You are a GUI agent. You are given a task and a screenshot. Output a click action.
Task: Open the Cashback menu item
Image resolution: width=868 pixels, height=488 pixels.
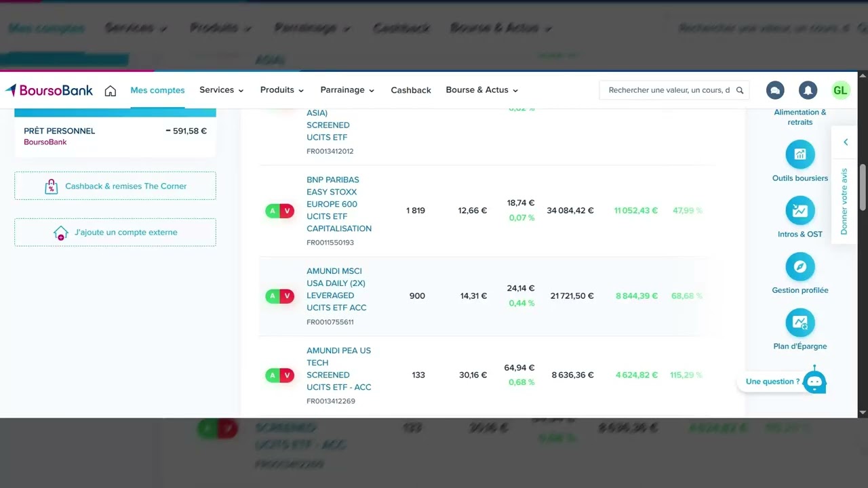pyautogui.click(x=411, y=90)
